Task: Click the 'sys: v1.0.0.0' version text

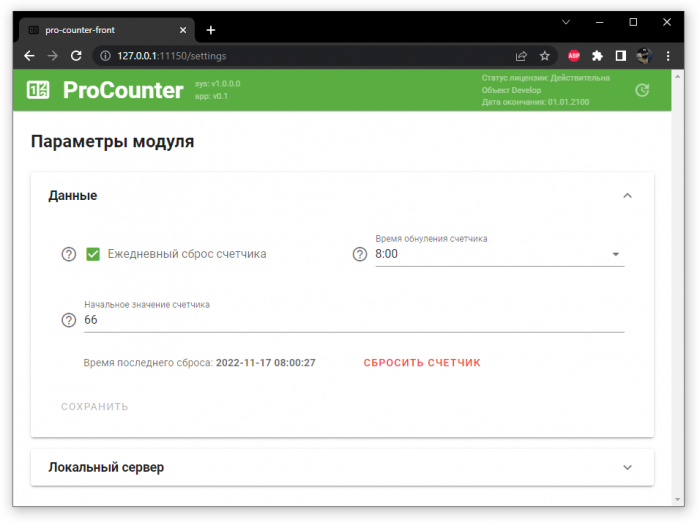Action: point(217,83)
